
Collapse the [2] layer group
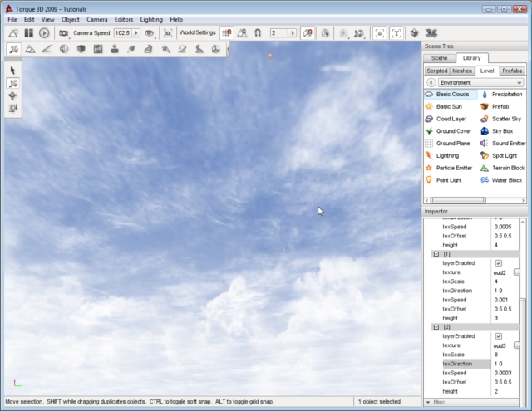coord(435,327)
